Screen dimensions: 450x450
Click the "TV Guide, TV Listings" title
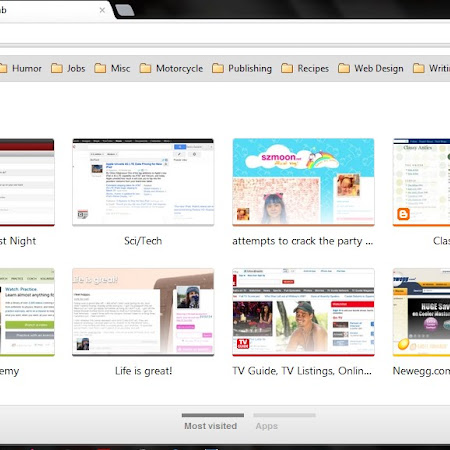point(302,371)
